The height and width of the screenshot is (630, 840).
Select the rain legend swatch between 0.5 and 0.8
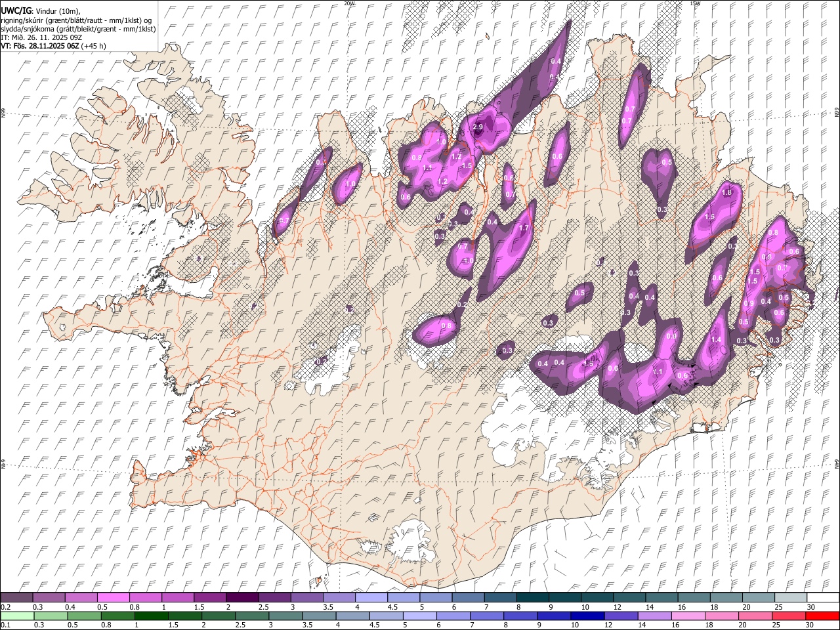pyautogui.click(x=84, y=616)
